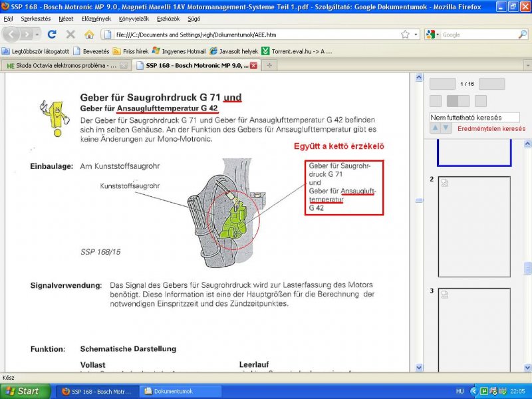Click the next page button right of 1 / 16
This screenshot has width=532, height=399.
click(491, 84)
